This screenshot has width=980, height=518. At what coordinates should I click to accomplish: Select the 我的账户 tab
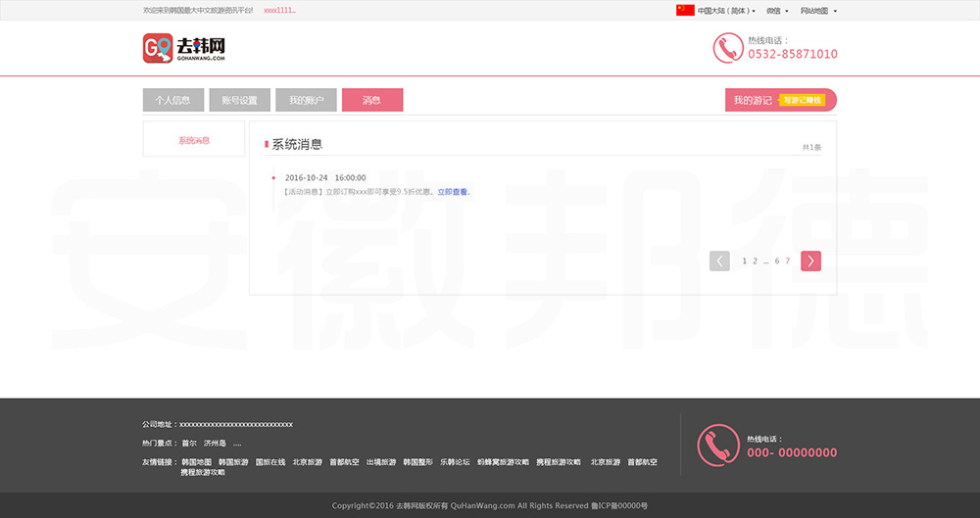tap(306, 100)
